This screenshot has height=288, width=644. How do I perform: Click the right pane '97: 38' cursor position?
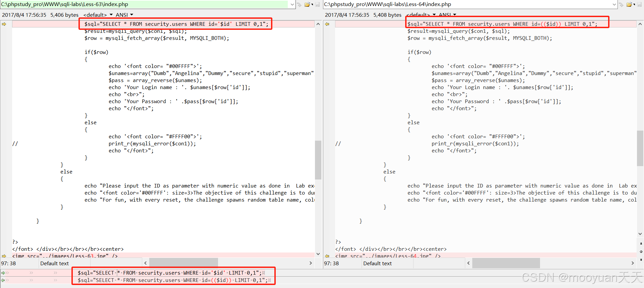point(331,264)
